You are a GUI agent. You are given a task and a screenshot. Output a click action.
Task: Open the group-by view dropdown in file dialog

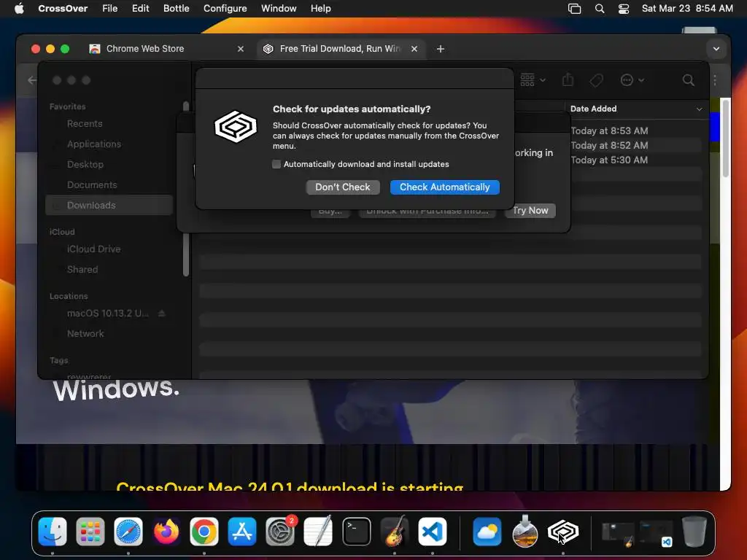click(533, 80)
